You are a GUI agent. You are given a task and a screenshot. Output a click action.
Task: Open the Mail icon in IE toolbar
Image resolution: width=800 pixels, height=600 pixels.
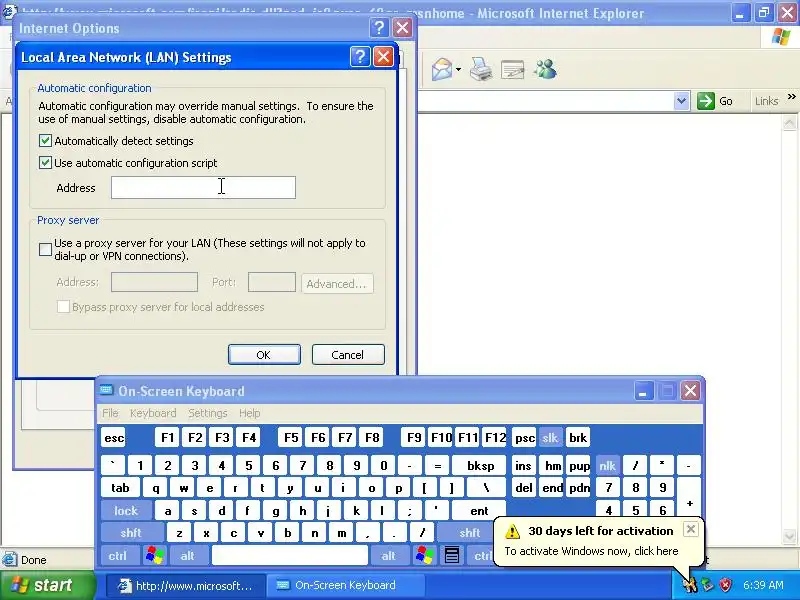[x=442, y=69]
